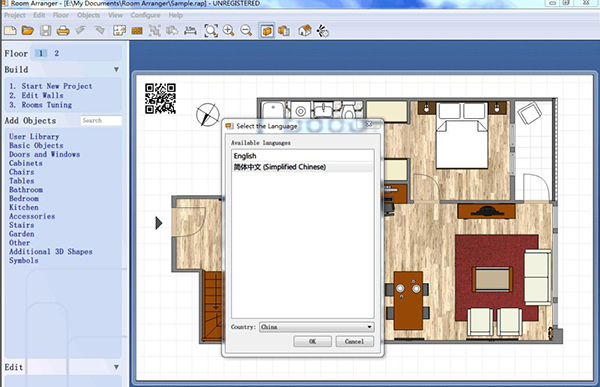Click the 3D house view icon
The width and height of the screenshot is (600, 387).
[x=305, y=31]
